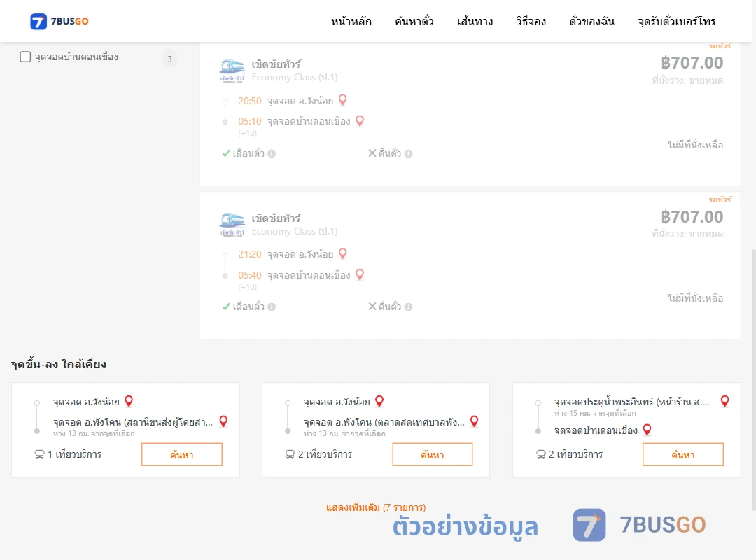Click ค้นหา for จุดจอดประตูน้ำพระอินทร์ route

(682, 454)
